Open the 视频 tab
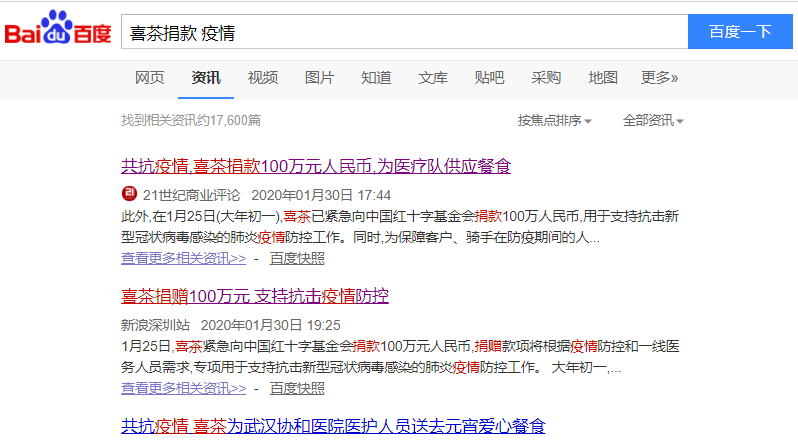798x440 pixels. [263, 78]
